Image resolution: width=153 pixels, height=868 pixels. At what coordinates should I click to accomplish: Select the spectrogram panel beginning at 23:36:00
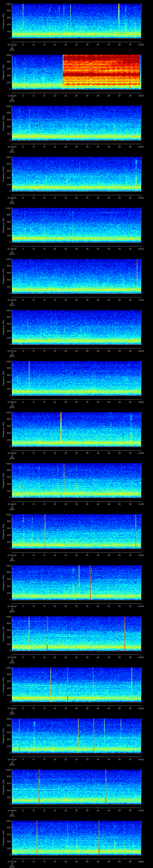coord(76,276)
